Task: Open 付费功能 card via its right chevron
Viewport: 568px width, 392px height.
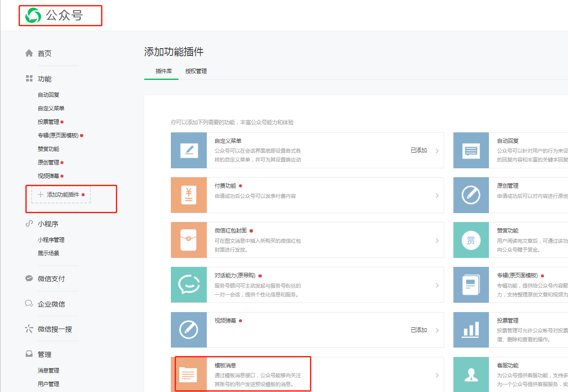Action: 437,195
